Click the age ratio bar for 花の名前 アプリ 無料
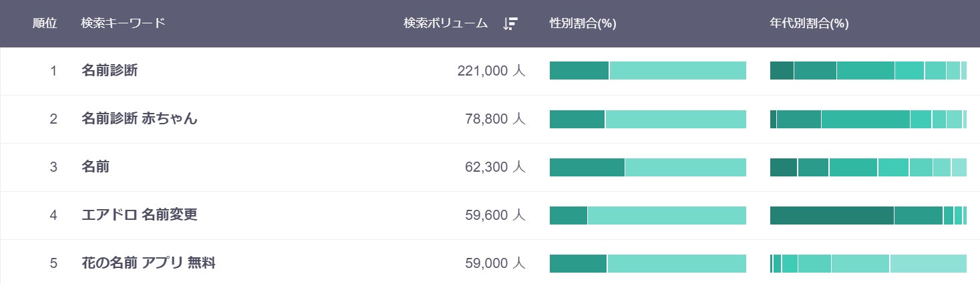Screen dimensions: 980x284 [x=868, y=263]
